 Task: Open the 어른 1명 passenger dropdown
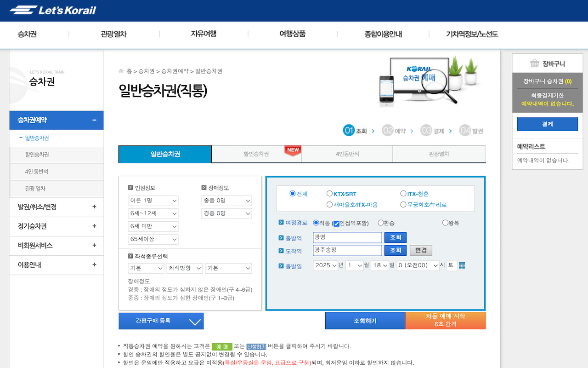[153, 201]
